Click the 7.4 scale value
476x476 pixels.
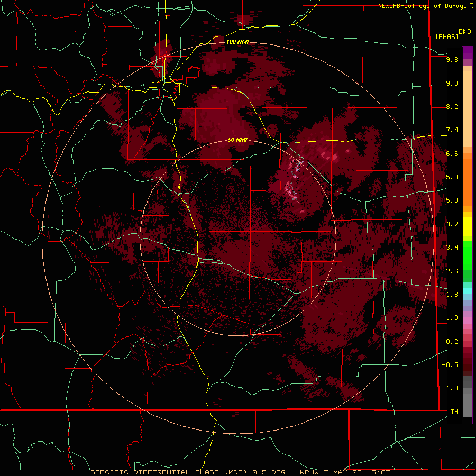coord(452,130)
